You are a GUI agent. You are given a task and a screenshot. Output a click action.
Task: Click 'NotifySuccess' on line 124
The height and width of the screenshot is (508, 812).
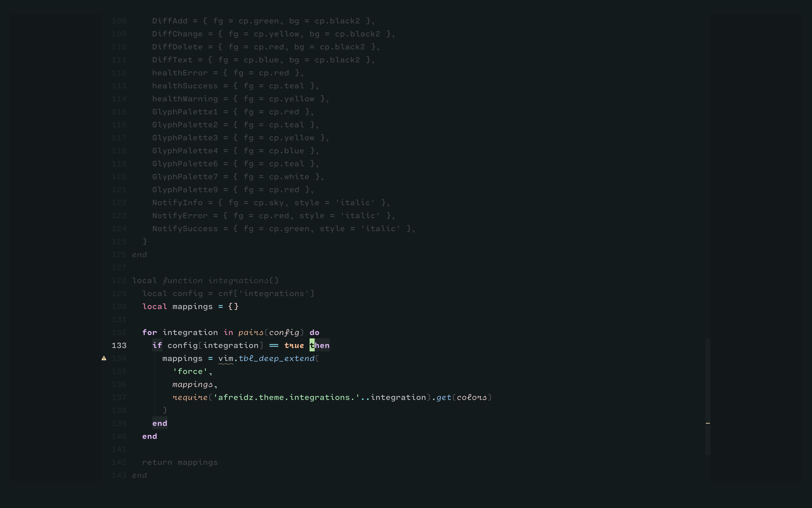click(x=185, y=229)
